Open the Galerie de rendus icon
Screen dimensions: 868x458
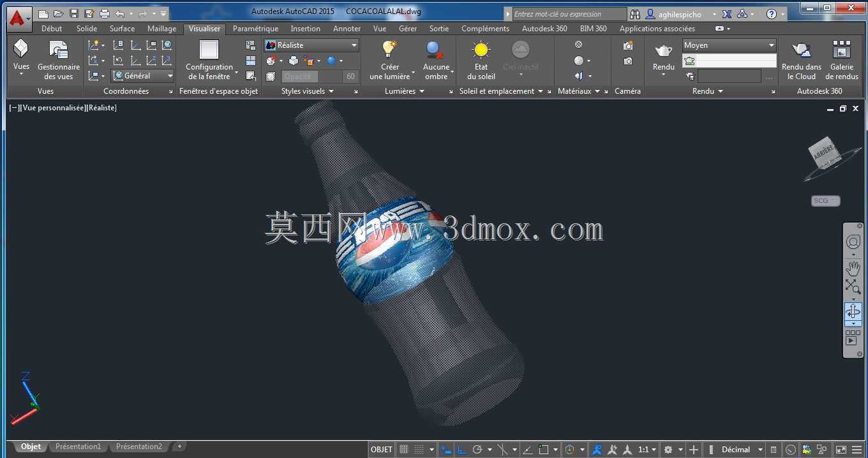(x=842, y=50)
